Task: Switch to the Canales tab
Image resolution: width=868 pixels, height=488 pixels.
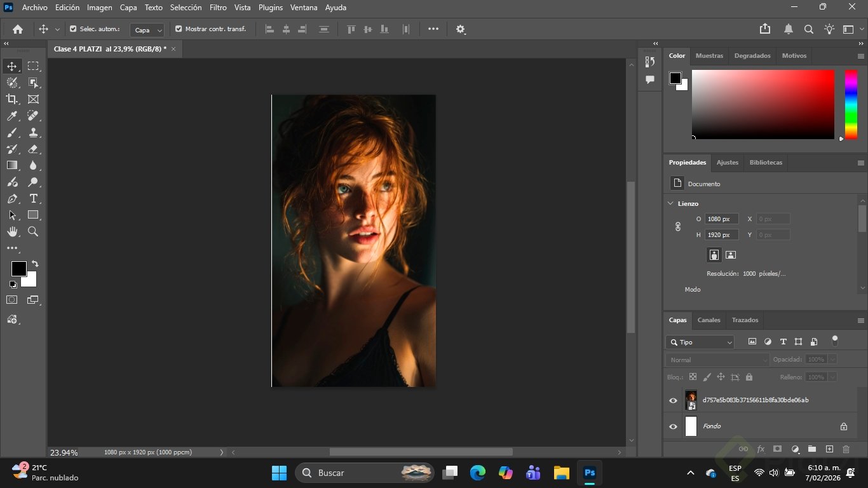Action: tap(709, 320)
